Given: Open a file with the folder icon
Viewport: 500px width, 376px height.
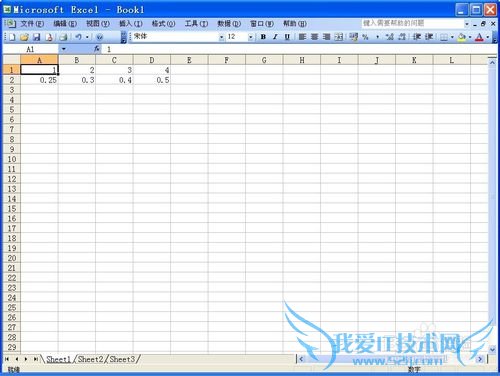Looking at the screenshot, I should (x=24, y=37).
